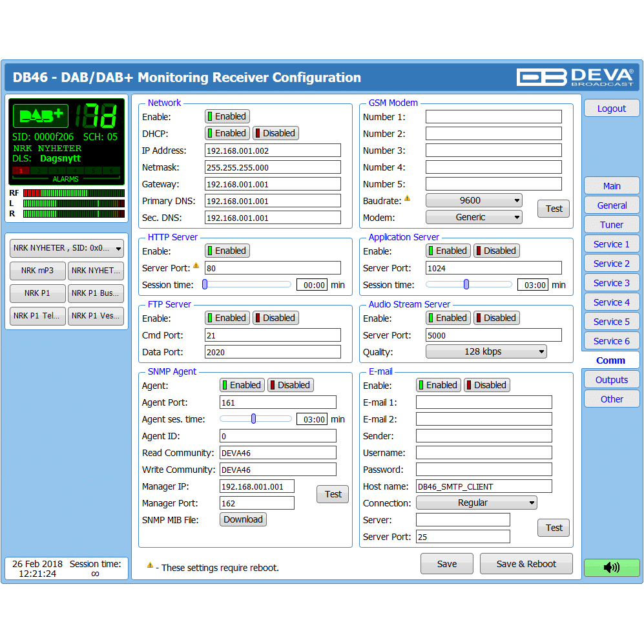The height and width of the screenshot is (644, 644).
Task: Set Network DHCP to Disabled
Action: 276,133
